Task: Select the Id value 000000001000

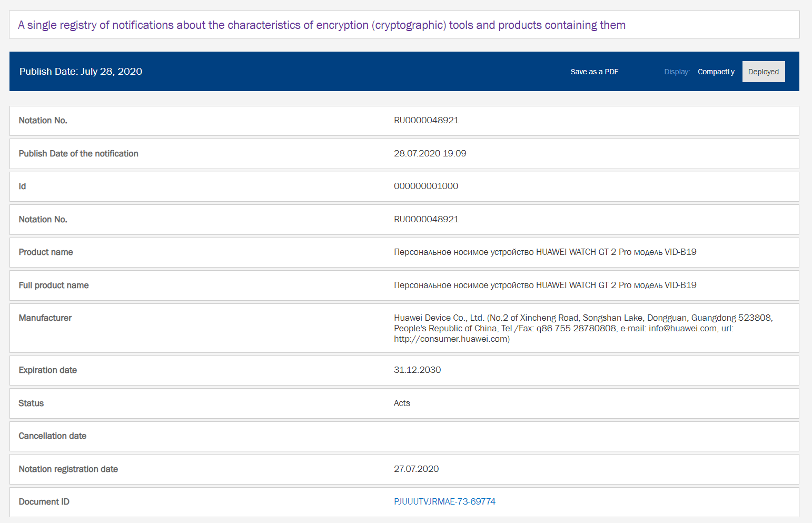Action: 426,186
